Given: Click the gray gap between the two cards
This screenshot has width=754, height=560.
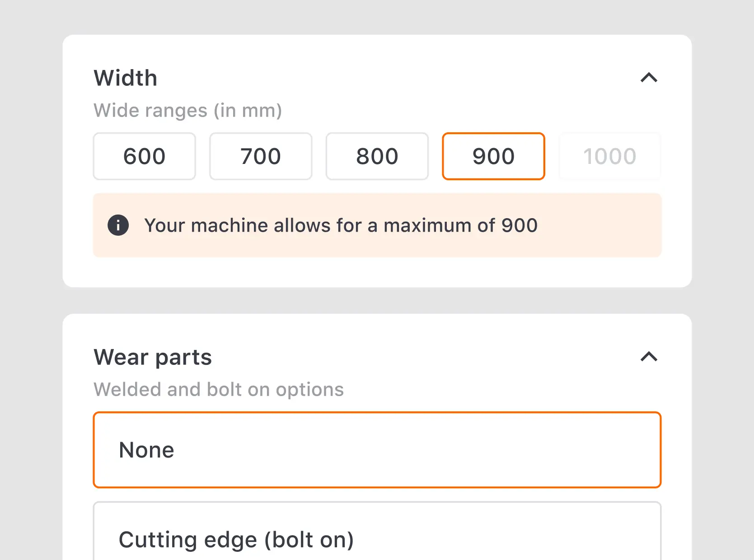Looking at the screenshot, I should (377, 300).
